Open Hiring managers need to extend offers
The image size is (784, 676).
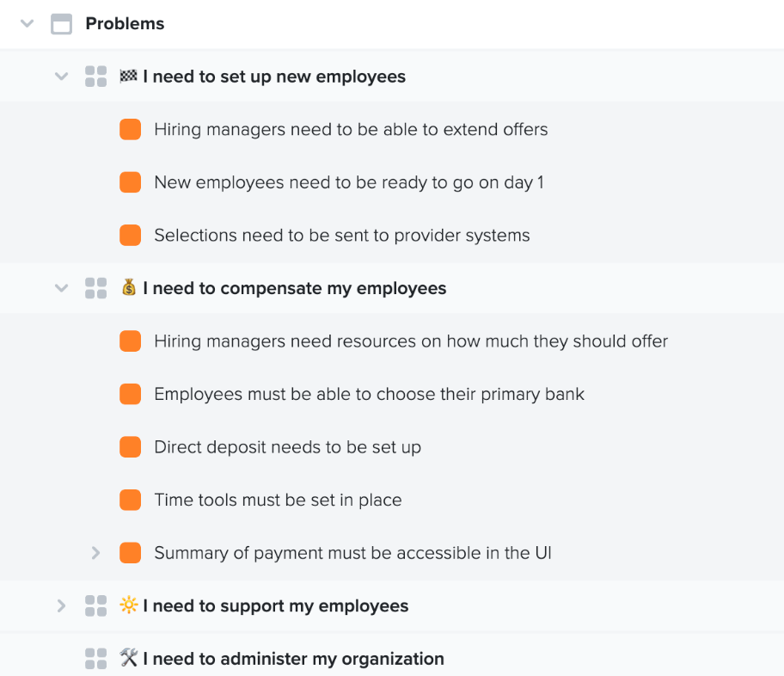pyautogui.click(x=351, y=130)
